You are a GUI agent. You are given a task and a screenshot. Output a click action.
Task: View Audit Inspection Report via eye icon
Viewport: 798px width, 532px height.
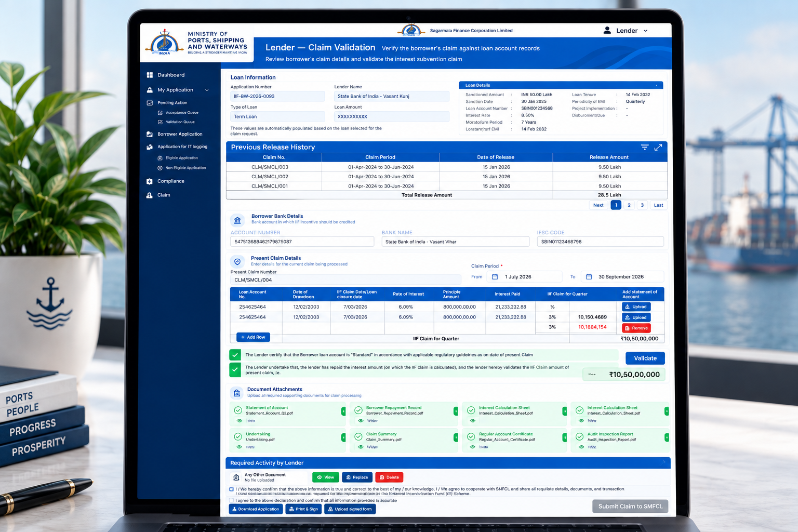[581, 447]
